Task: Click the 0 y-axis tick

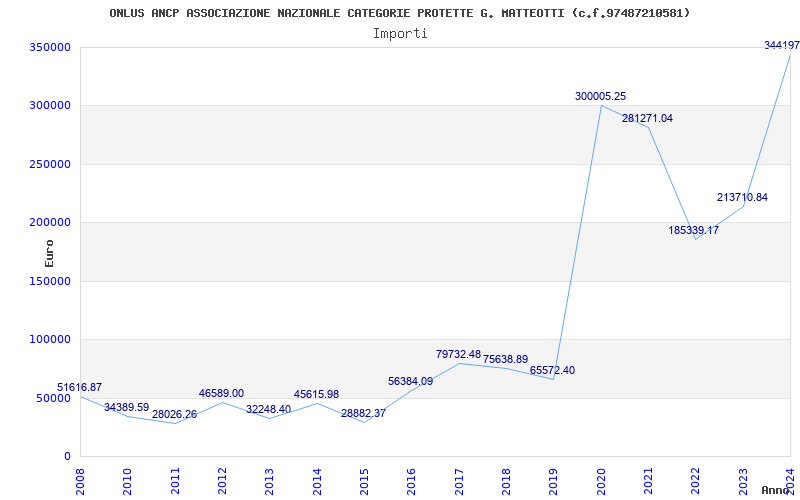Action: (67, 456)
